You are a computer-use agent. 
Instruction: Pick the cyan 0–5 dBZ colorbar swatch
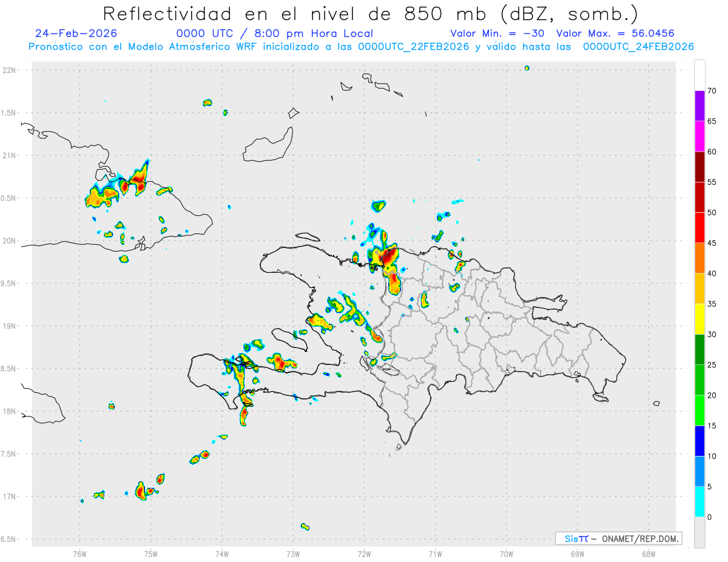(699, 501)
